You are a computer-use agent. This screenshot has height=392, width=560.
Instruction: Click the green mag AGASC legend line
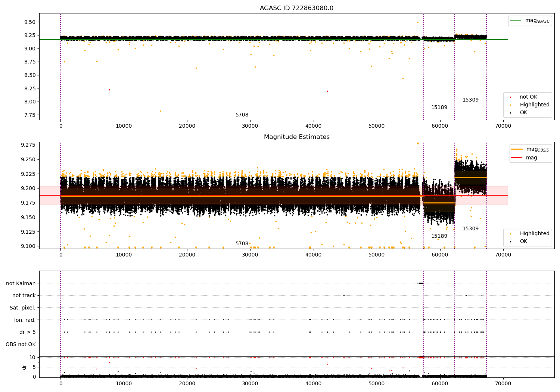516,21
